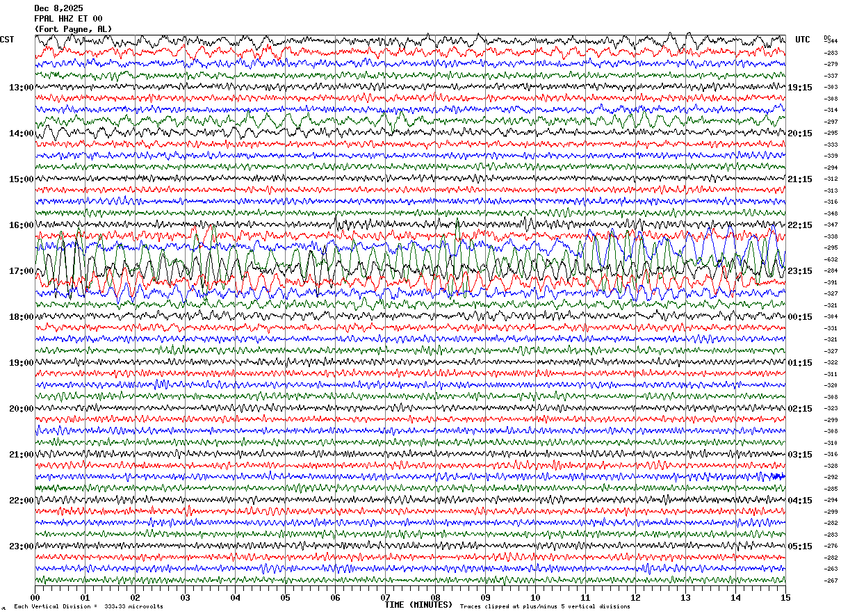
Task: Select DC offset value -284
Action: tap(831, 270)
